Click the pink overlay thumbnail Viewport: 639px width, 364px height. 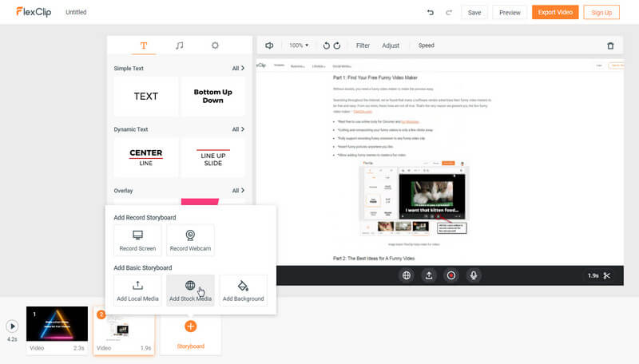tap(200, 201)
